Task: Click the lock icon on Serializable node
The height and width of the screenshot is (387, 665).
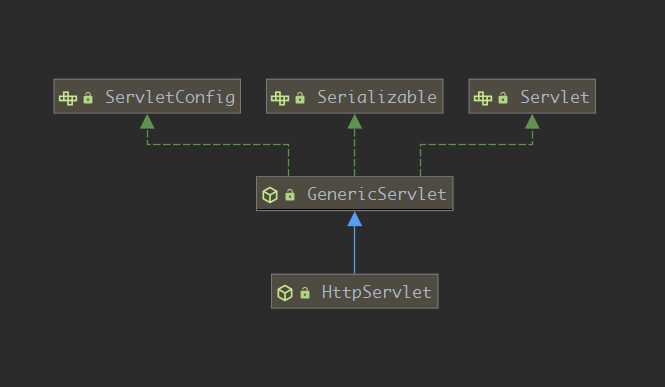Action: (x=300, y=98)
